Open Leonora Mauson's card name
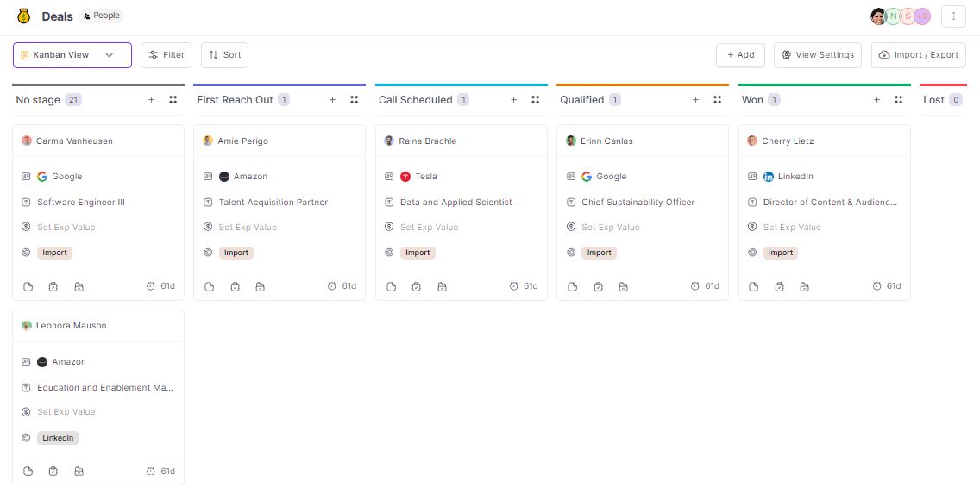The width and height of the screenshot is (980, 488). 72,326
